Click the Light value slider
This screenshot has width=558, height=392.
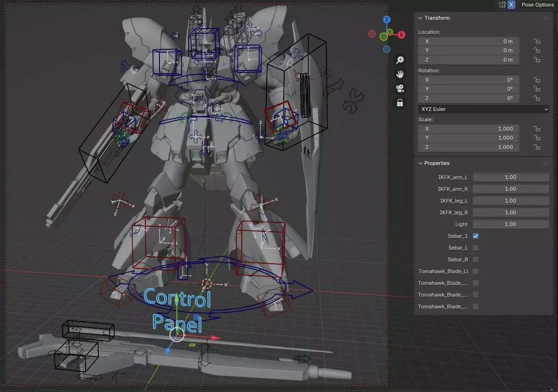(x=510, y=224)
